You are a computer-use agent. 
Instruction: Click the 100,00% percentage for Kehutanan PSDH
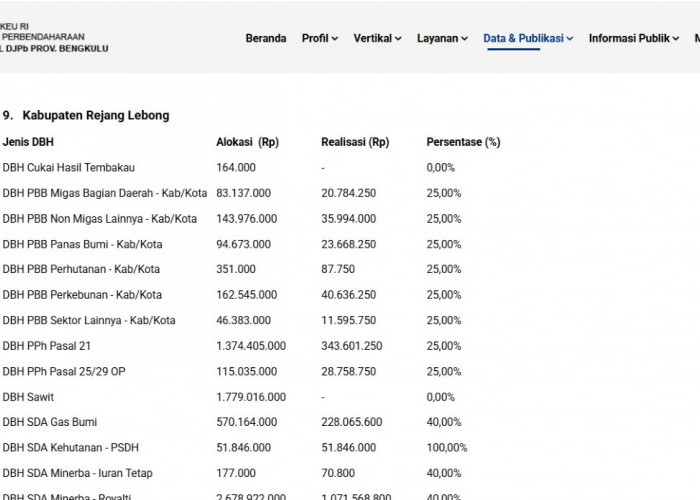pyautogui.click(x=447, y=448)
